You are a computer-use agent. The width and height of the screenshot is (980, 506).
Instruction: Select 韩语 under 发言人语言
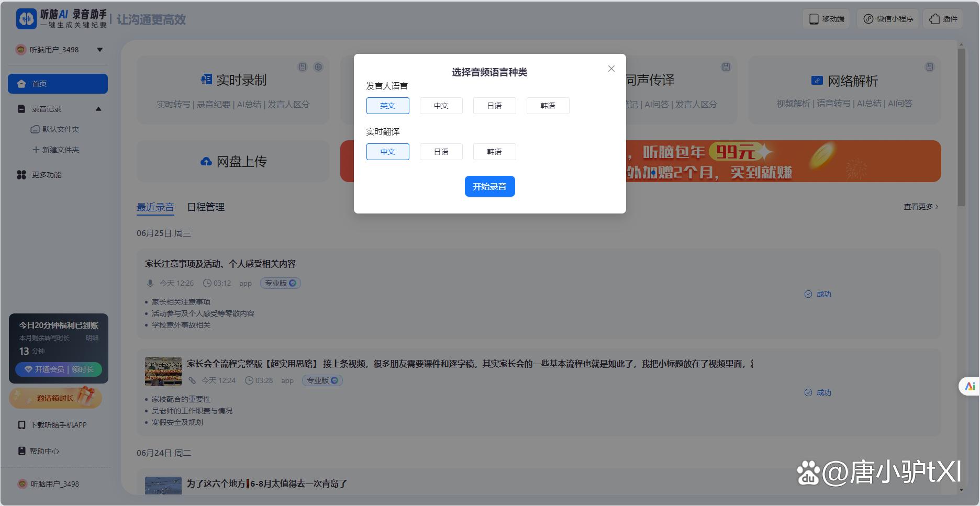pyautogui.click(x=548, y=106)
